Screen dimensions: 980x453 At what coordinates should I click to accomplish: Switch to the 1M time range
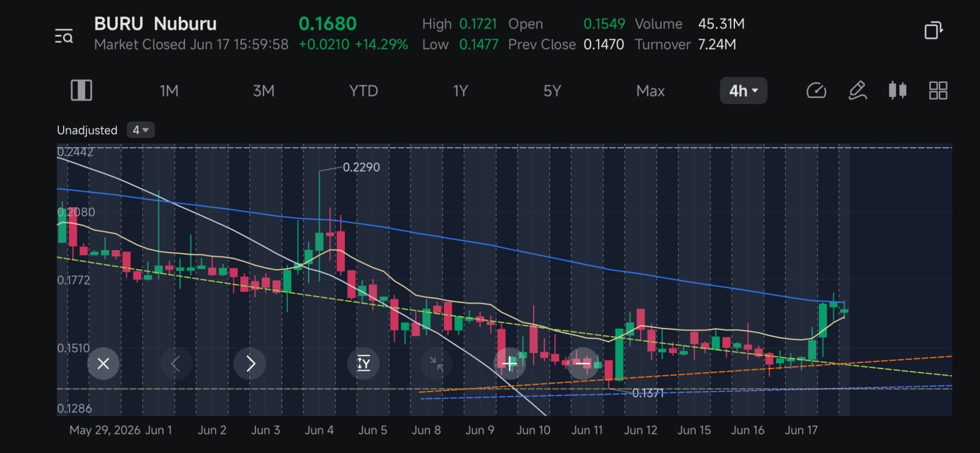[x=169, y=91]
